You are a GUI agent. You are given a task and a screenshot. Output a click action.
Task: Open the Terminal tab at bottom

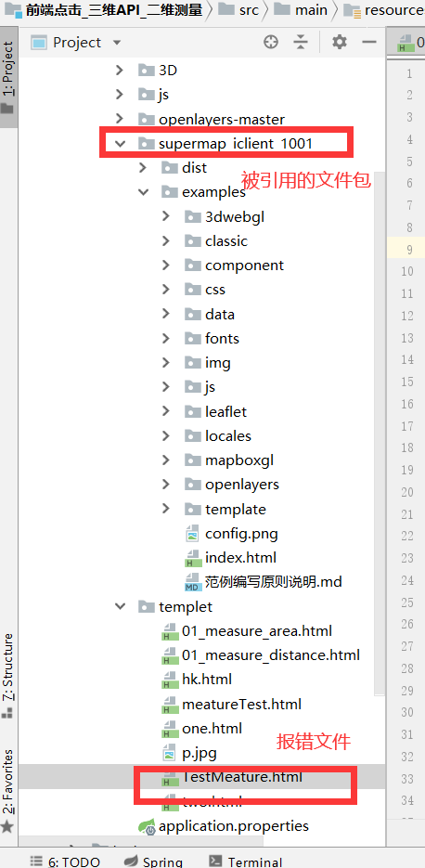[246, 861]
